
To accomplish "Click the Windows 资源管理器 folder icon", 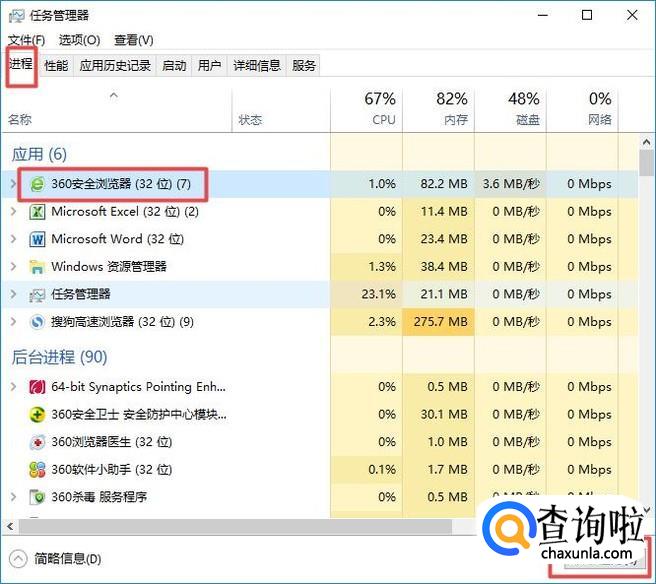I will pyautogui.click(x=37, y=267).
